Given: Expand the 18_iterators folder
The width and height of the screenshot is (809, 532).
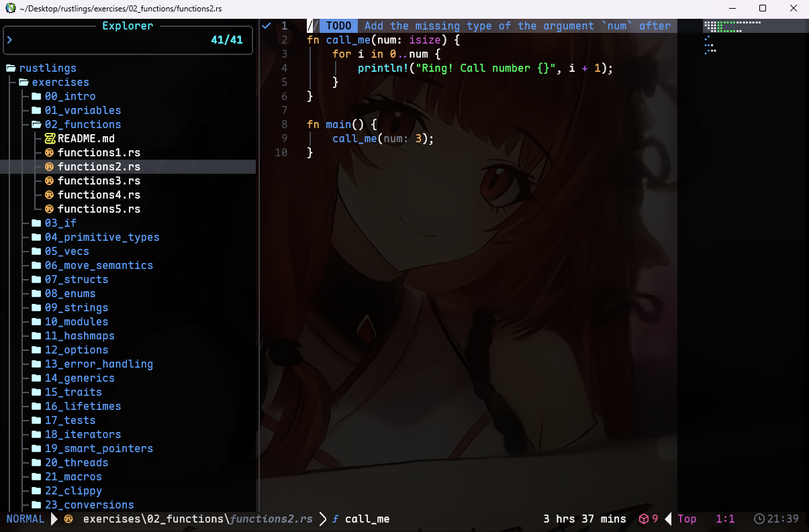Looking at the screenshot, I should pyautogui.click(x=83, y=435).
